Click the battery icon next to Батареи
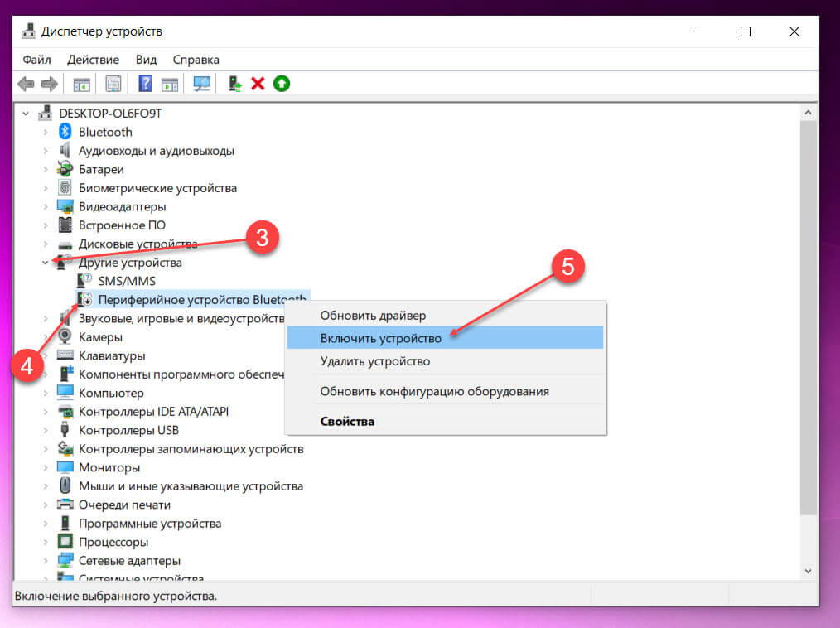The image size is (840, 628). tap(65, 169)
